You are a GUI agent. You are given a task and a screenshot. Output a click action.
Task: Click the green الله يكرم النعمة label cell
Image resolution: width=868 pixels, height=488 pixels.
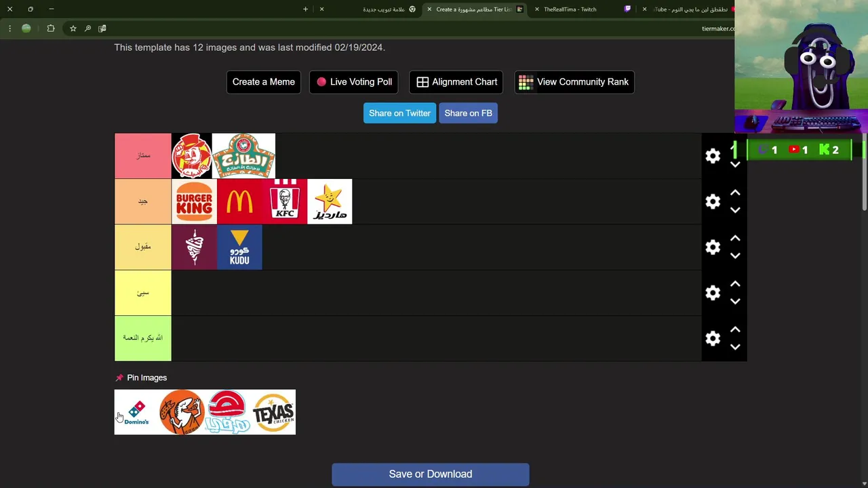143,338
